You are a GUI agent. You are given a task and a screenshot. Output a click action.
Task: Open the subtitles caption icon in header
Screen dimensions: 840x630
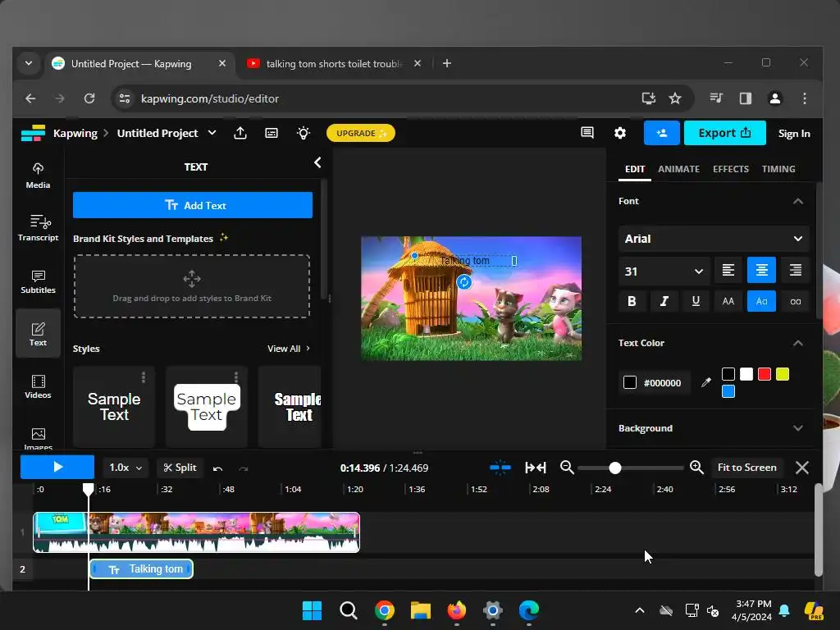tap(272, 133)
